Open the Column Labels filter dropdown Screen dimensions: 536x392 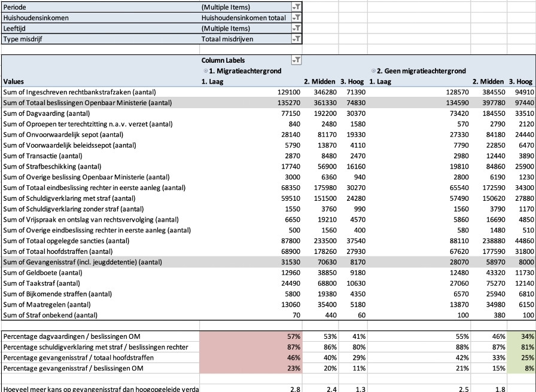296,60
